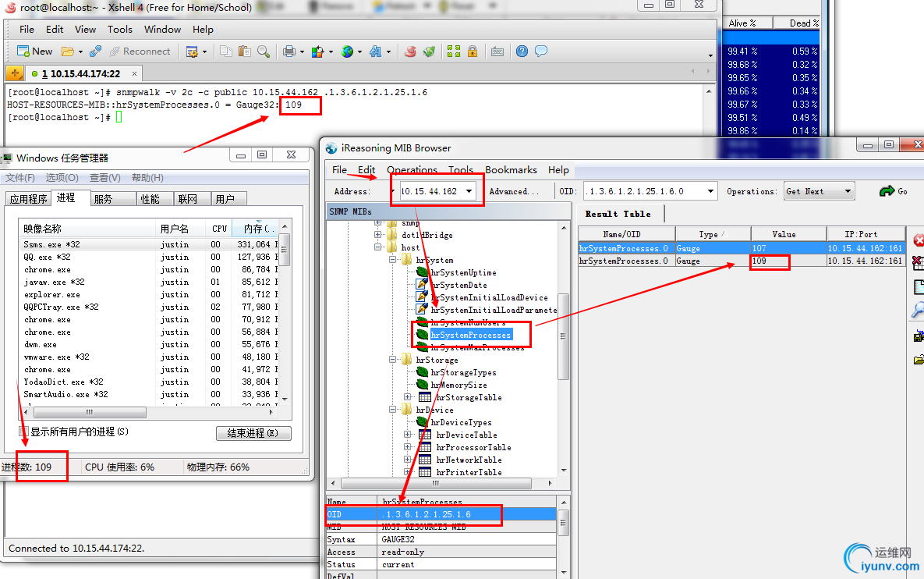Click the Open folder icon in Xshell toolbar

(x=68, y=52)
